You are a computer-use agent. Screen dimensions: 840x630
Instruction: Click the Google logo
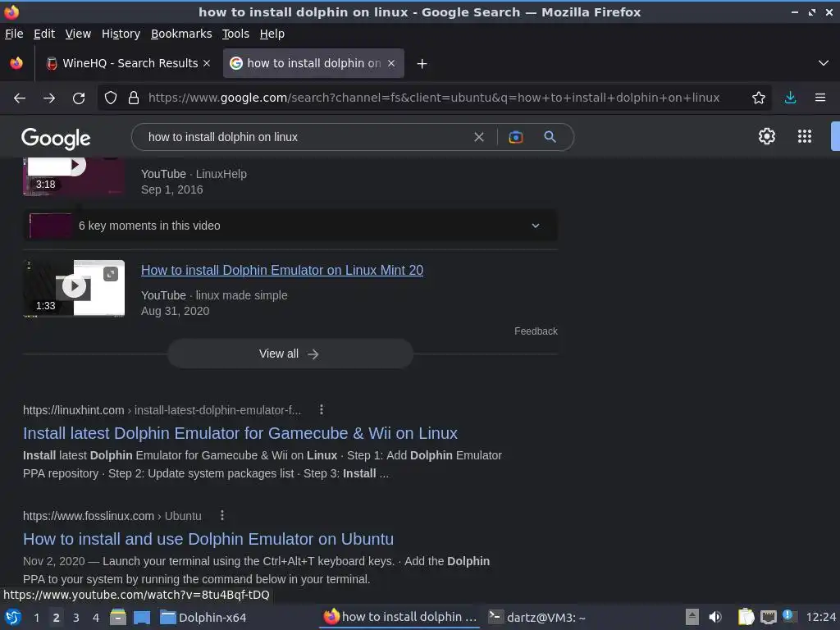(x=56, y=138)
